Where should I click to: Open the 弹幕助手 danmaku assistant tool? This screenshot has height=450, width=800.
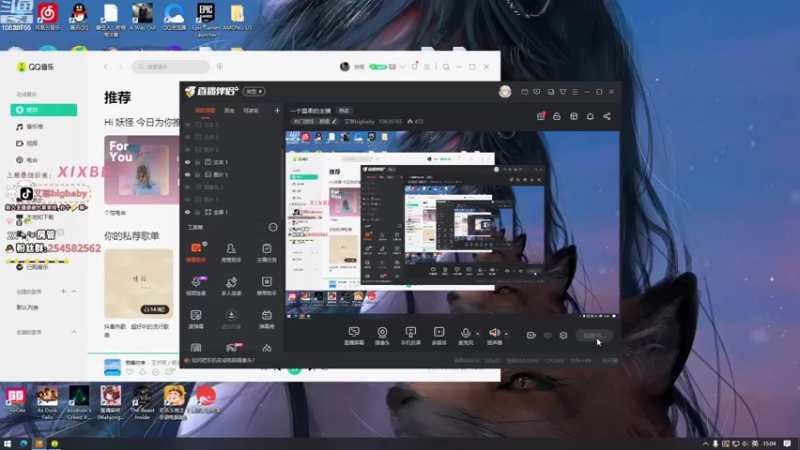pyautogui.click(x=196, y=252)
